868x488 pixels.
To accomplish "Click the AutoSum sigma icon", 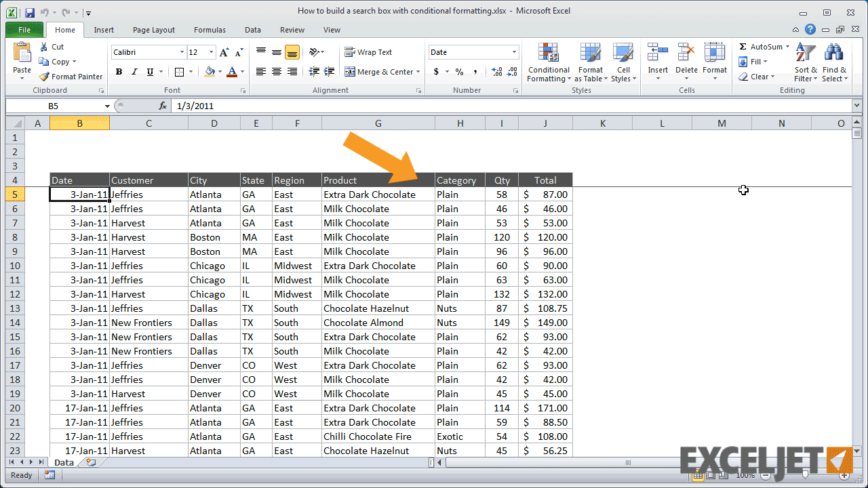I will tap(743, 47).
